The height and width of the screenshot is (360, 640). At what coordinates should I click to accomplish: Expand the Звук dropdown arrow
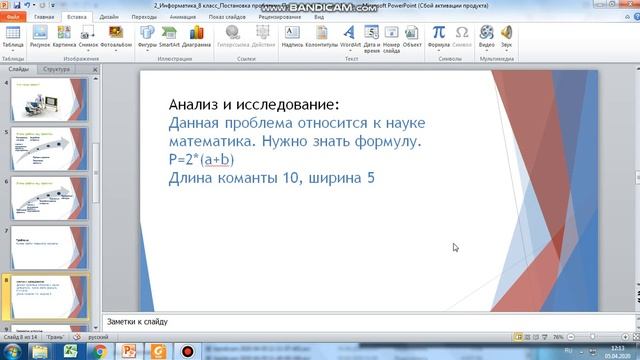coord(506,51)
